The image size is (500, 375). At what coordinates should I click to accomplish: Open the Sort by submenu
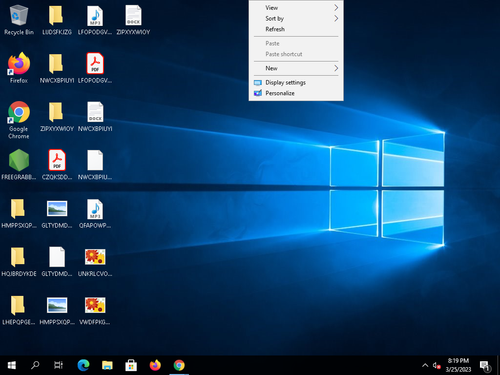coord(296,18)
